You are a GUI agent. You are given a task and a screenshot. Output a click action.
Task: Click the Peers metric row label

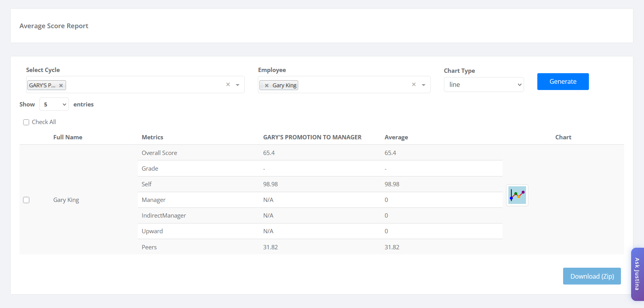click(149, 247)
